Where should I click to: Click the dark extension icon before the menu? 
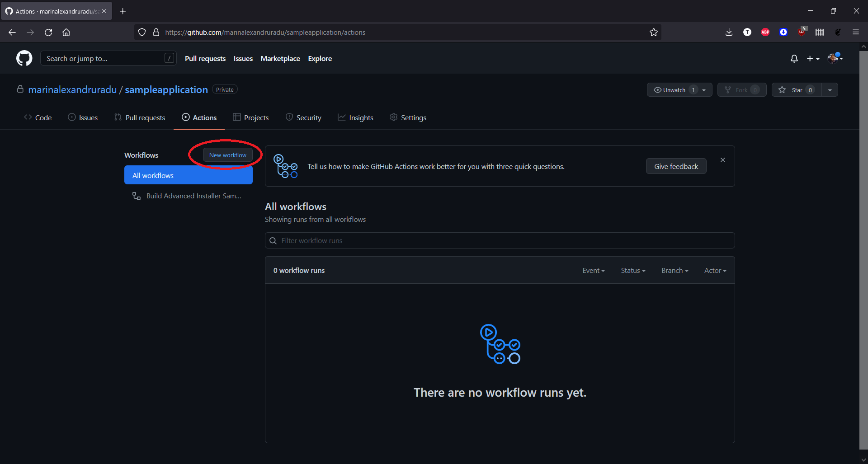point(837,32)
